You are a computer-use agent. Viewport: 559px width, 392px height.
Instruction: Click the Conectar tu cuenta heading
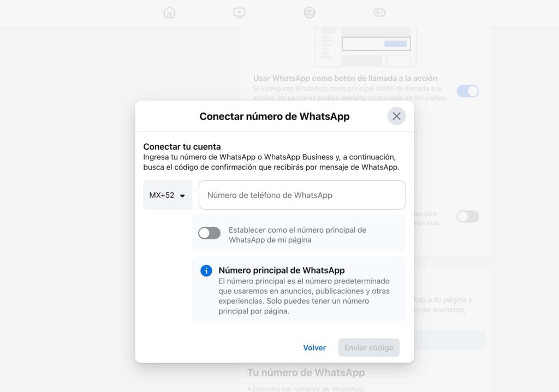point(182,147)
